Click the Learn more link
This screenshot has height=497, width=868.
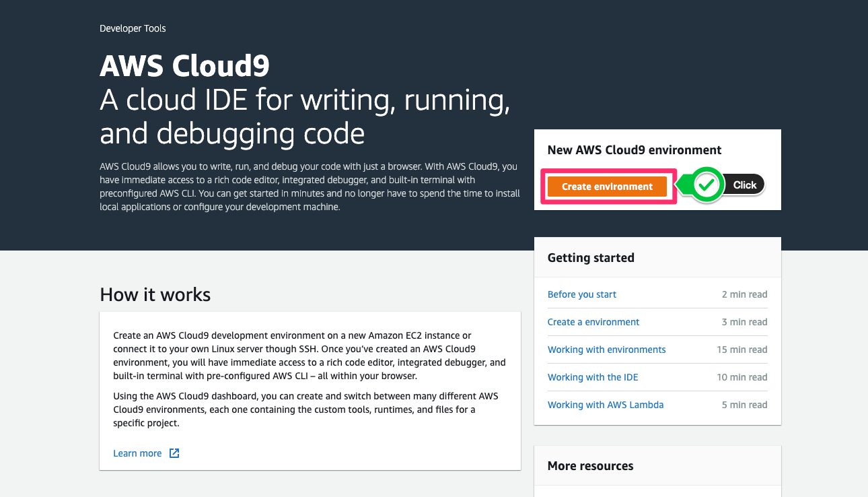point(137,453)
